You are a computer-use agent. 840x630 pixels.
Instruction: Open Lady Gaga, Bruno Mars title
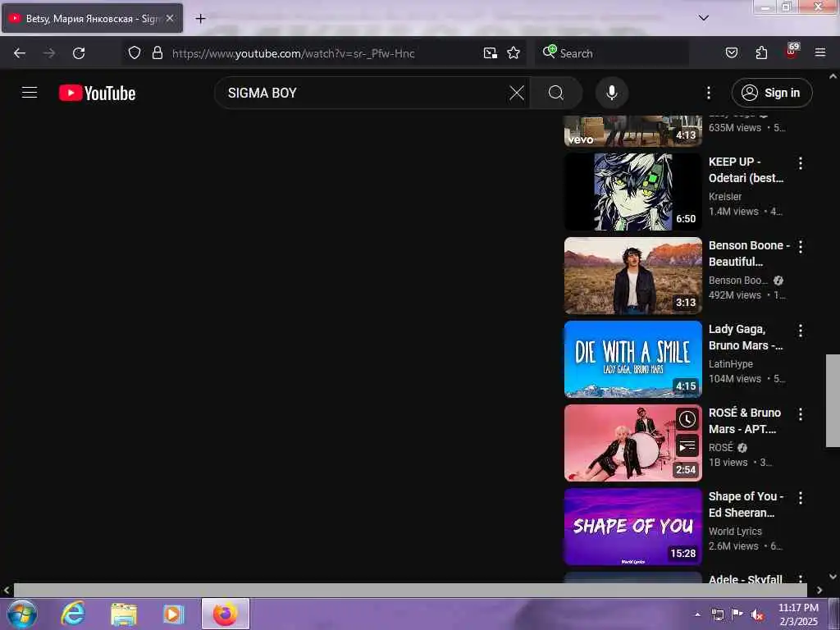click(x=745, y=337)
